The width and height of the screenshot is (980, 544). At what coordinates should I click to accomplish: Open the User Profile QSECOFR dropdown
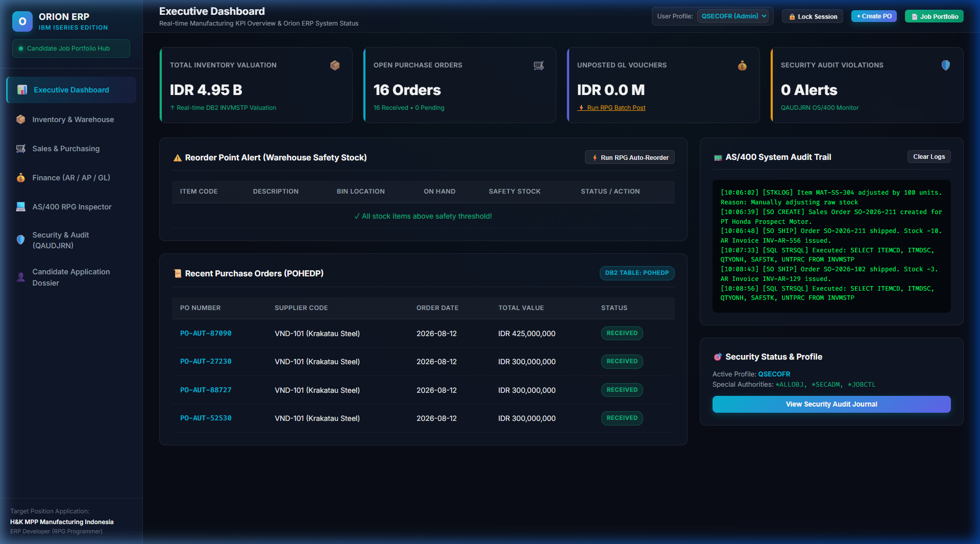point(734,16)
